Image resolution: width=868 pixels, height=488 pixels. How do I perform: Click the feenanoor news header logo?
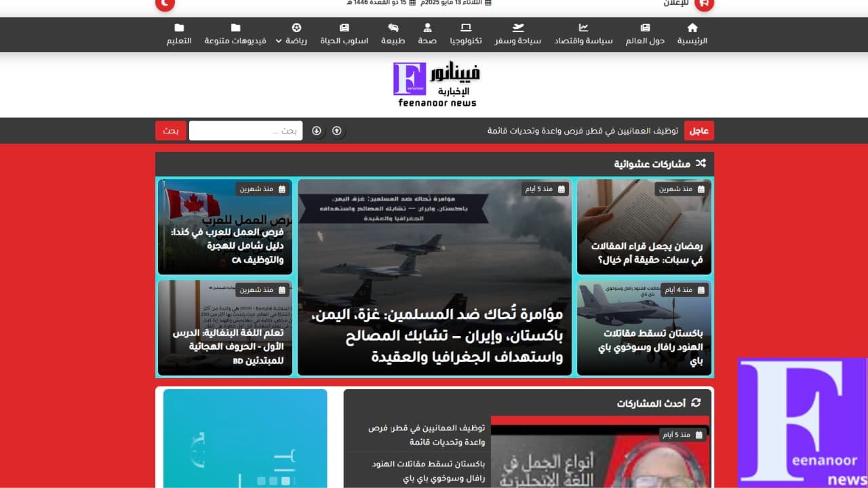click(x=436, y=85)
